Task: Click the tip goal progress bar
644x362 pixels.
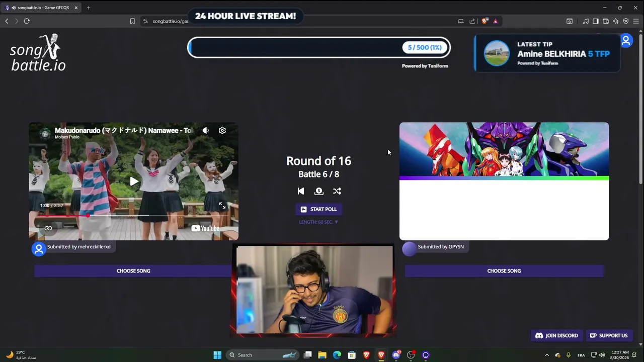Action: click(x=319, y=48)
